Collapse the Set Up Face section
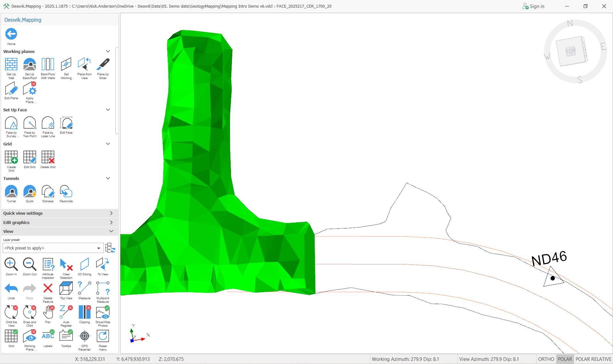 [108, 110]
